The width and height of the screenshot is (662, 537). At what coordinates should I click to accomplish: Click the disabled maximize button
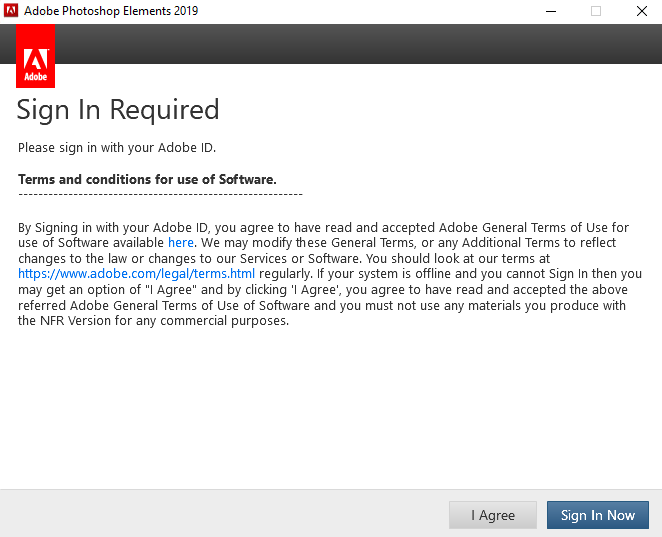(x=596, y=11)
